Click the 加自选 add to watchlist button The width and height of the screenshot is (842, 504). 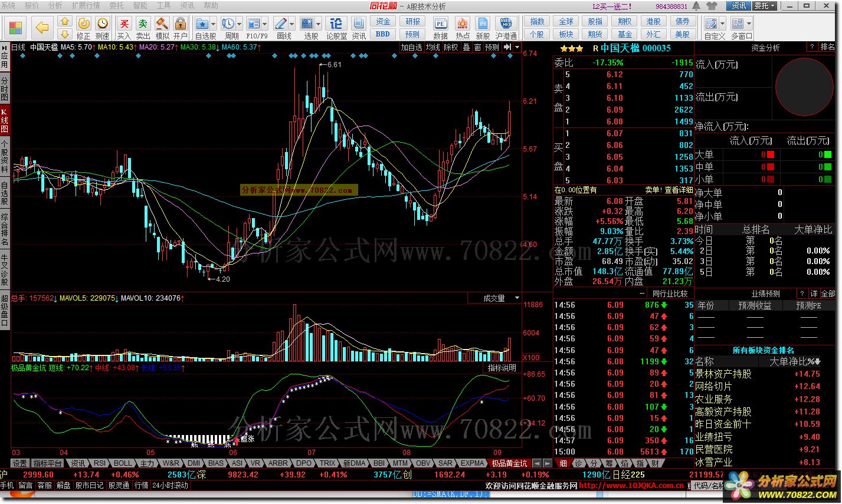pyautogui.click(x=411, y=47)
